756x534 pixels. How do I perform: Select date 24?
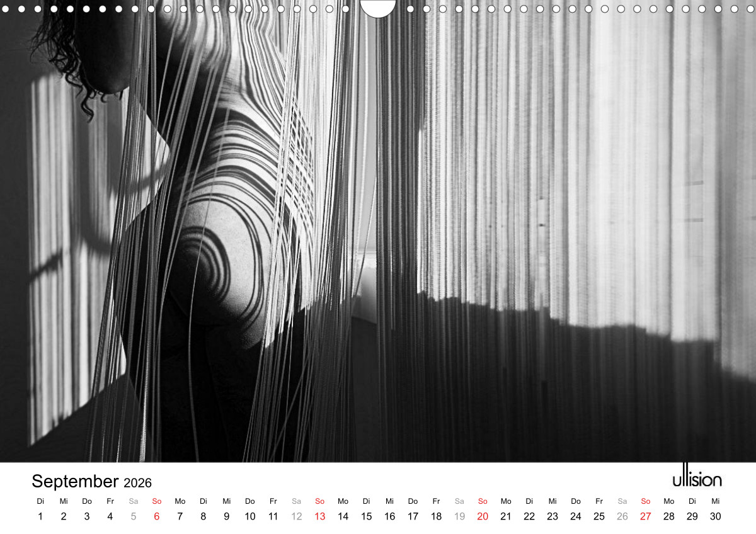(576, 516)
